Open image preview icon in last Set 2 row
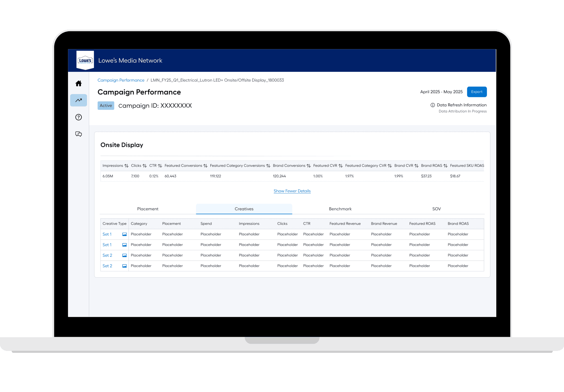Image resolution: width=564 pixels, height=392 pixels. 124,266
